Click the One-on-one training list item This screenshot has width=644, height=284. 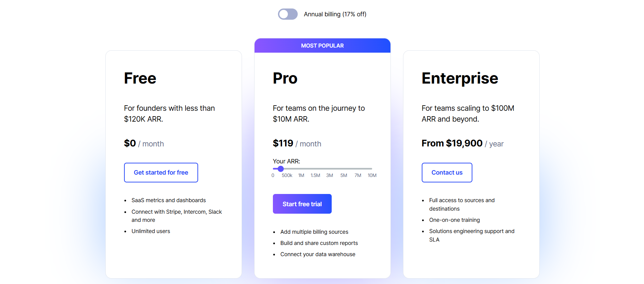pyautogui.click(x=454, y=220)
